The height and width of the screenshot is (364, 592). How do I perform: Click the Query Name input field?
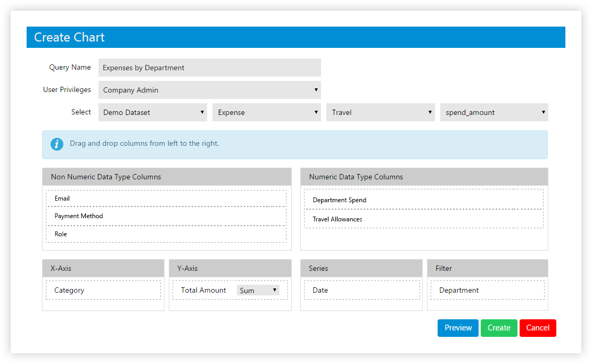[x=209, y=68]
